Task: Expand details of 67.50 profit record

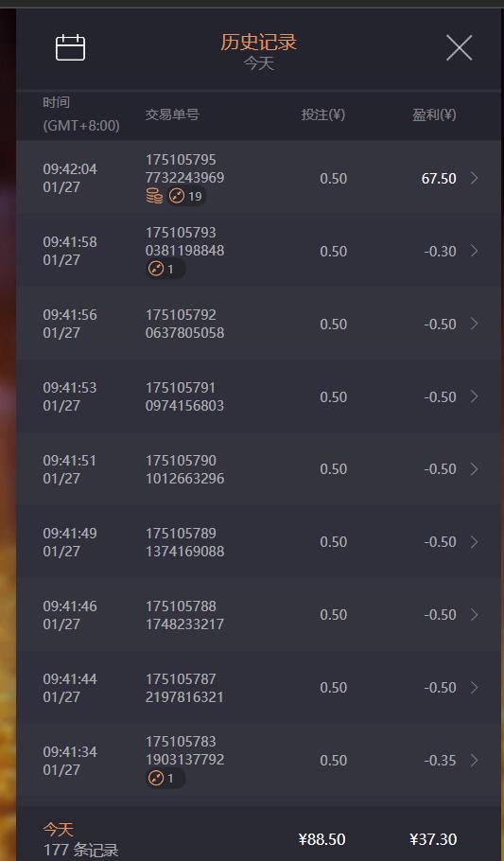Action: coord(475,178)
